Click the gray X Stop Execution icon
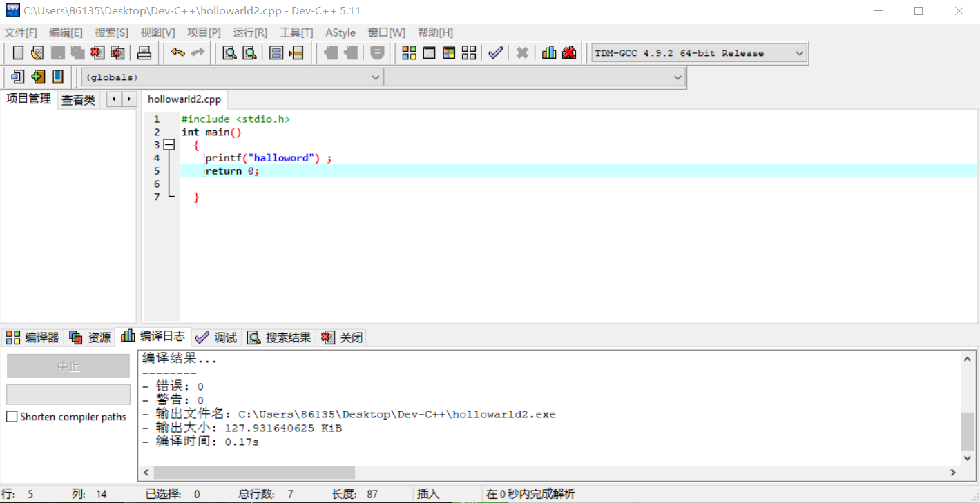The image size is (980, 503). [523, 52]
